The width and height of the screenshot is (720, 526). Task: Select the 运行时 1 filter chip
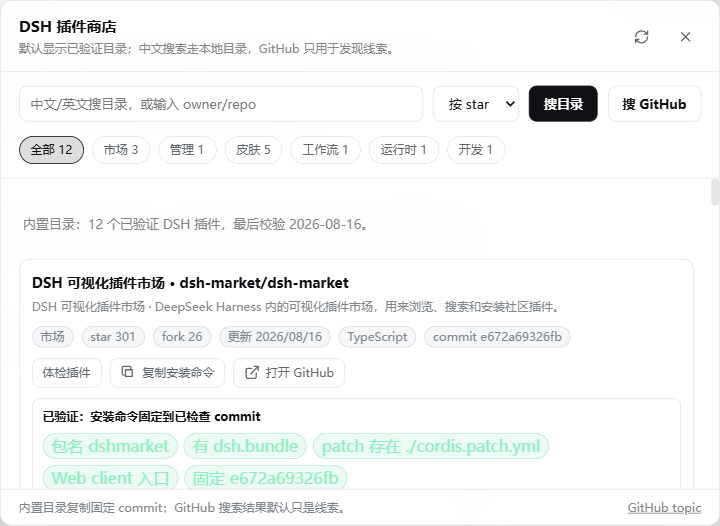tap(404, 150)
